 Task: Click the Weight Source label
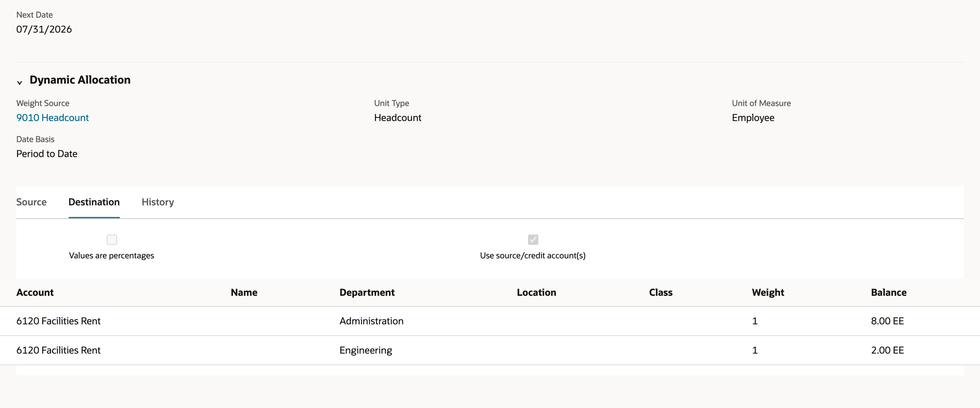(x=43, y=103)
